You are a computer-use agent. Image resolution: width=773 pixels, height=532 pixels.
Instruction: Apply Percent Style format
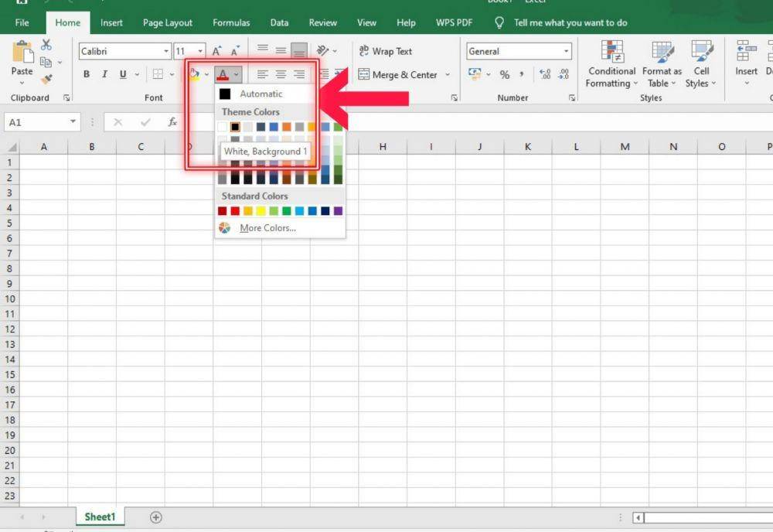click(504, 74)
